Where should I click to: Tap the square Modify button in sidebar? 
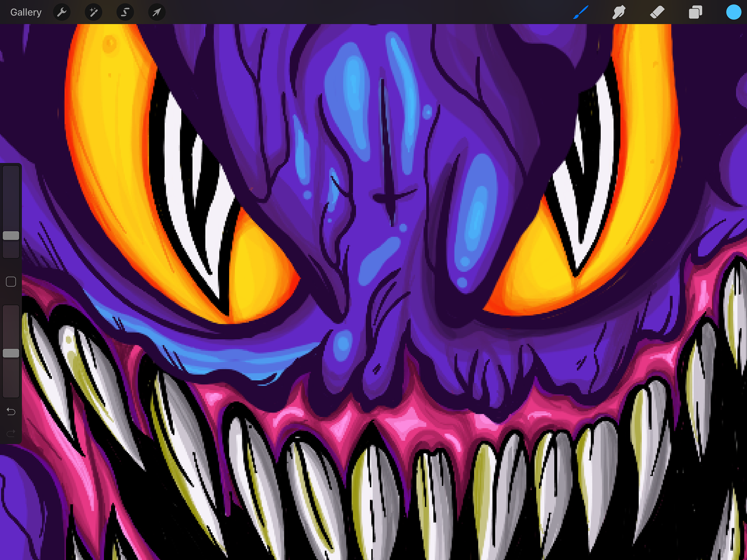coord(11,282)
